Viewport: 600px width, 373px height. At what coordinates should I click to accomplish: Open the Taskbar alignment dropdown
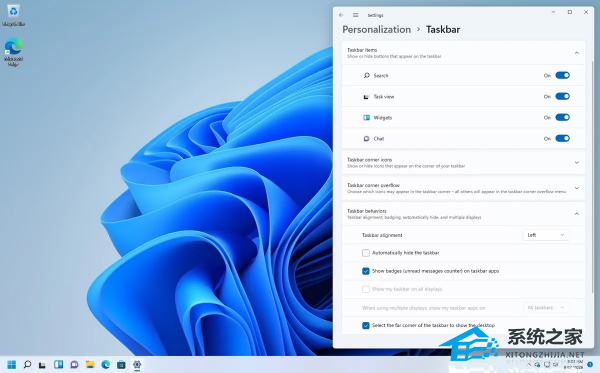(546, 235)
